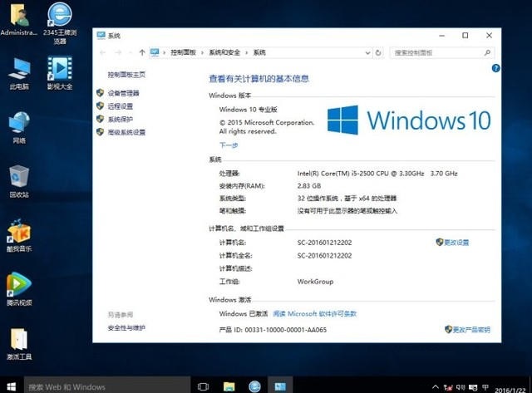Viewport: 532px width, 393px height.
Task: Go to 控制面板 breadcrumb item
Action: (183, 52)
